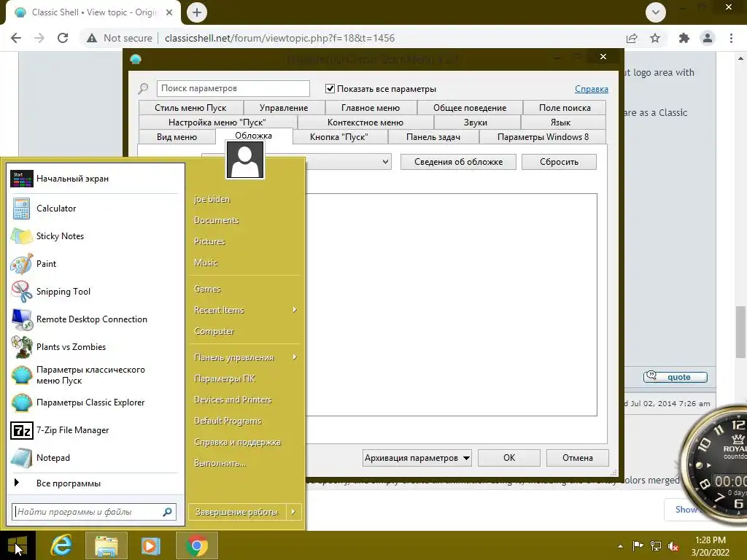
Task: Open Chrome's three-dot menu
Action: click(731, 38)
